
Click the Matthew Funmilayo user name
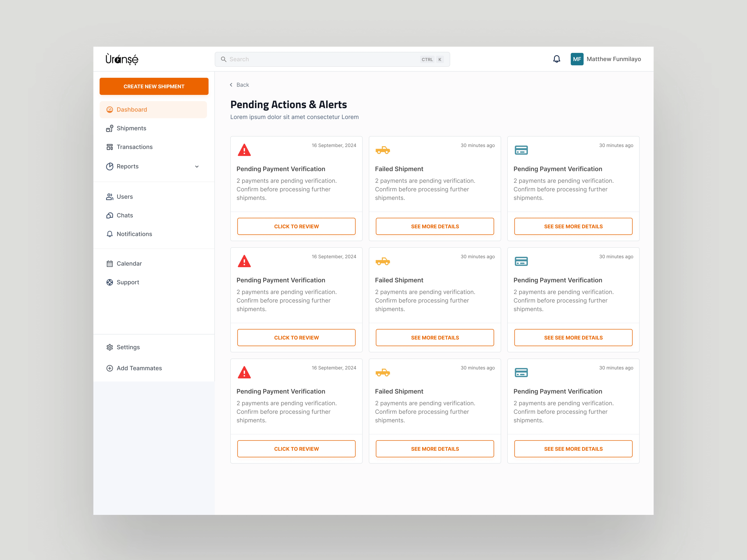coord(614,59)
